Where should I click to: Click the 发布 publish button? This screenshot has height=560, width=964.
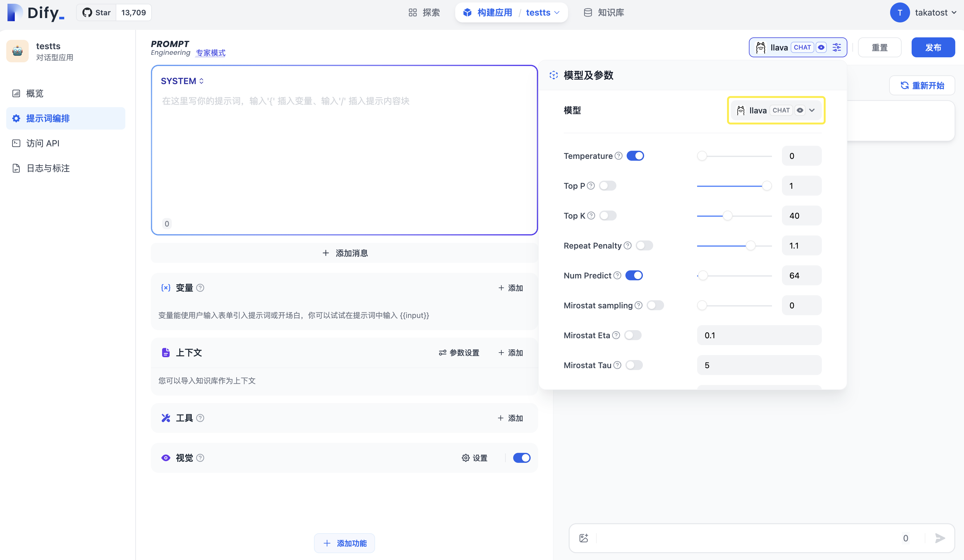(x=933, y=47)
